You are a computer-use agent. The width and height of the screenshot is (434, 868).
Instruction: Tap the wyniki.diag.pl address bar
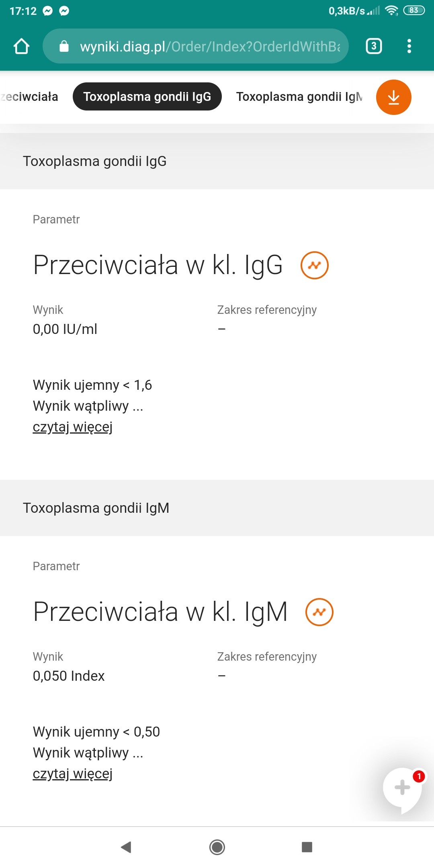[209, 47]
